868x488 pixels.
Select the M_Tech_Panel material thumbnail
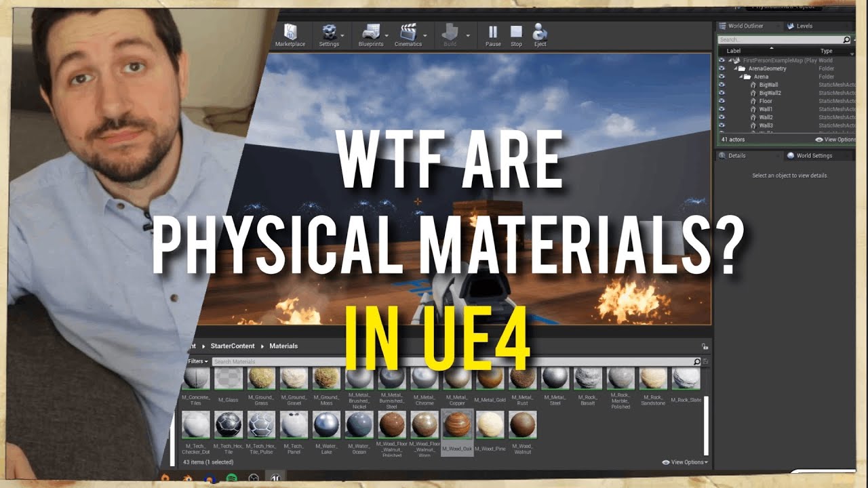click(294, 424)
